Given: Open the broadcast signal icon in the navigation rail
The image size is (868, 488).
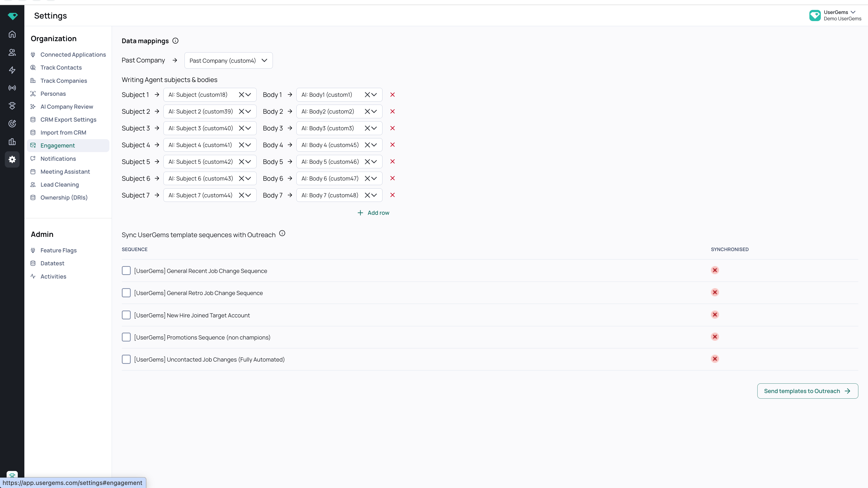Looking at the screenshot, I should (12, 88).
